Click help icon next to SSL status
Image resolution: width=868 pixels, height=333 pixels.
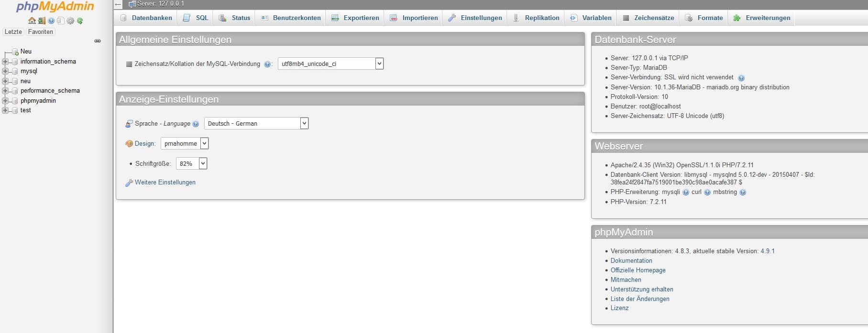(x=741, y=78)
